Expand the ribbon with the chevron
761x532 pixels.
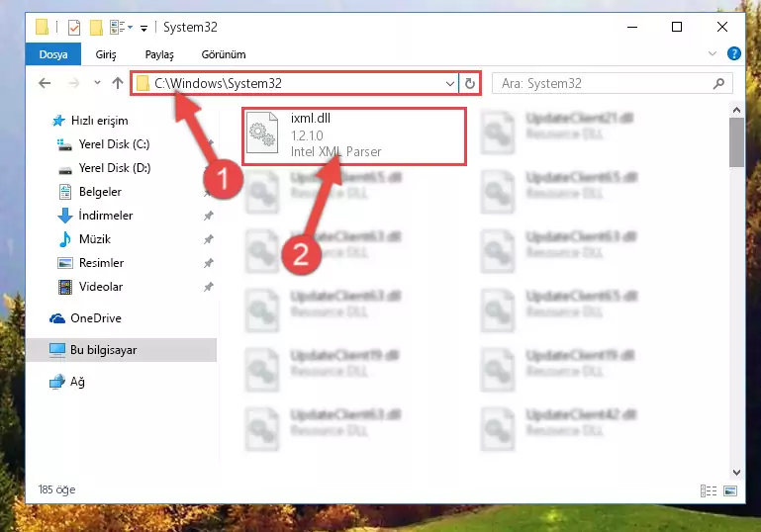point(712,53)
